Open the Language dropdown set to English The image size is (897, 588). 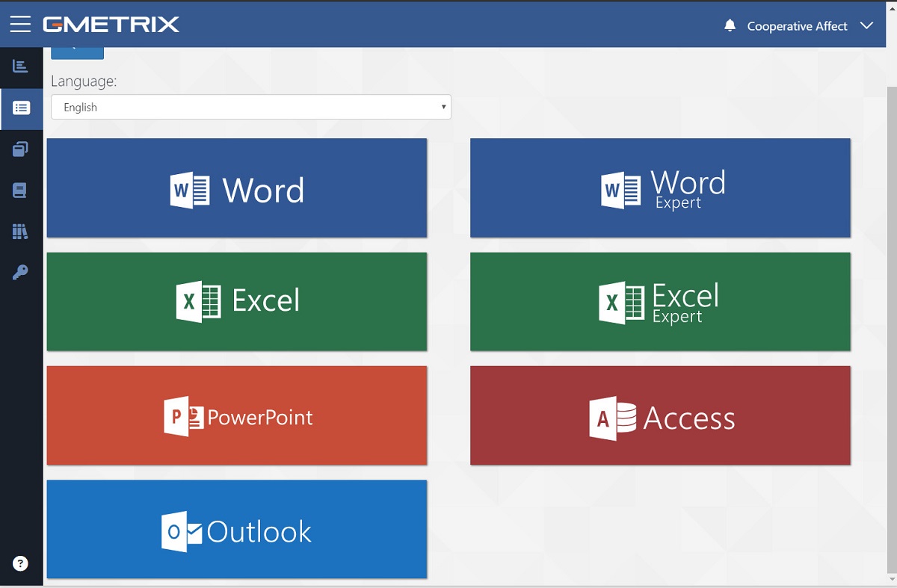click(251, 107)
